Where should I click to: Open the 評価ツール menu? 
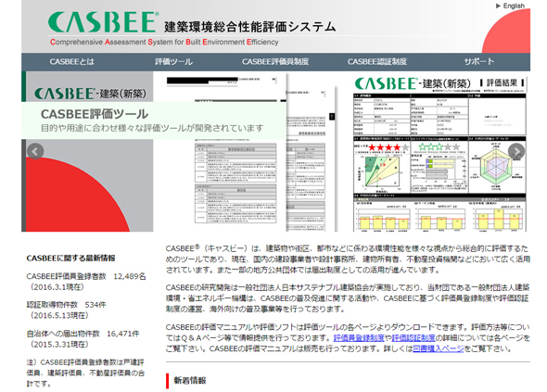click(x=173, y=62)
